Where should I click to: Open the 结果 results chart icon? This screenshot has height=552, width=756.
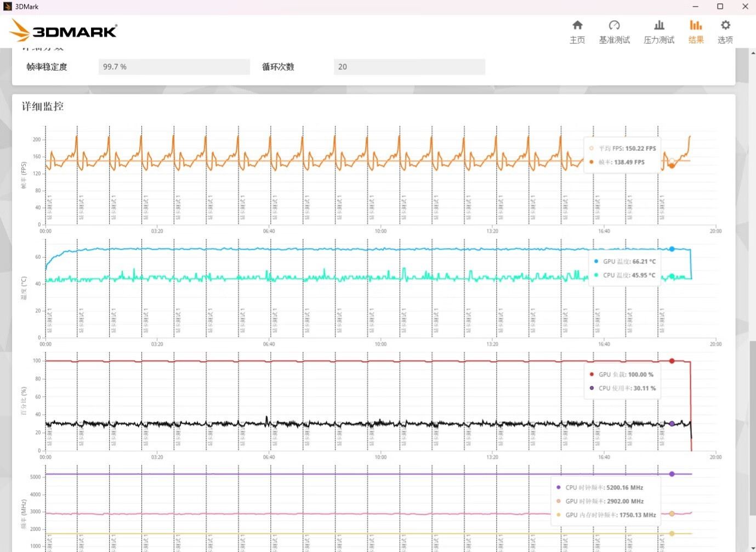696,25
